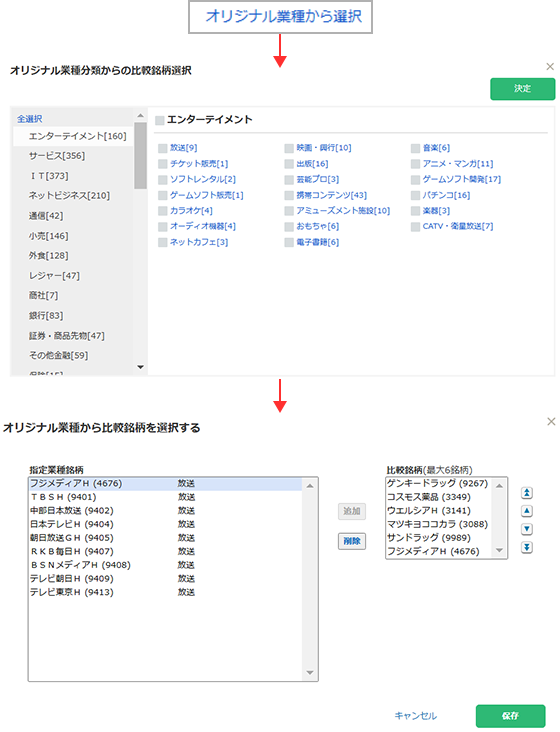Screen dimensions: 560x732
Task: Select 通信[42] in the category list
Action: click(x=73, y=216)
